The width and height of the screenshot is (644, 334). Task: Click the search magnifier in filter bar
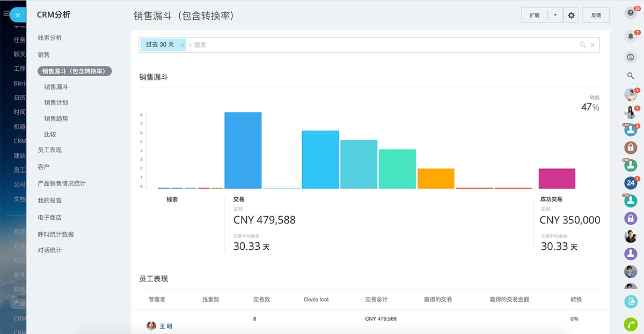[583, 45]
